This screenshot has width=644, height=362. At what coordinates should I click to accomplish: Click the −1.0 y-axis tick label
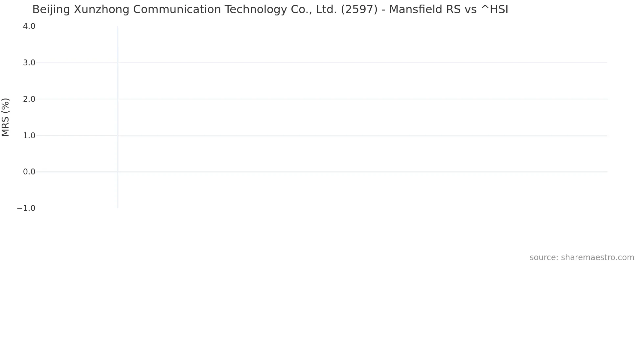pyautogui.click(x=26, y=208)
